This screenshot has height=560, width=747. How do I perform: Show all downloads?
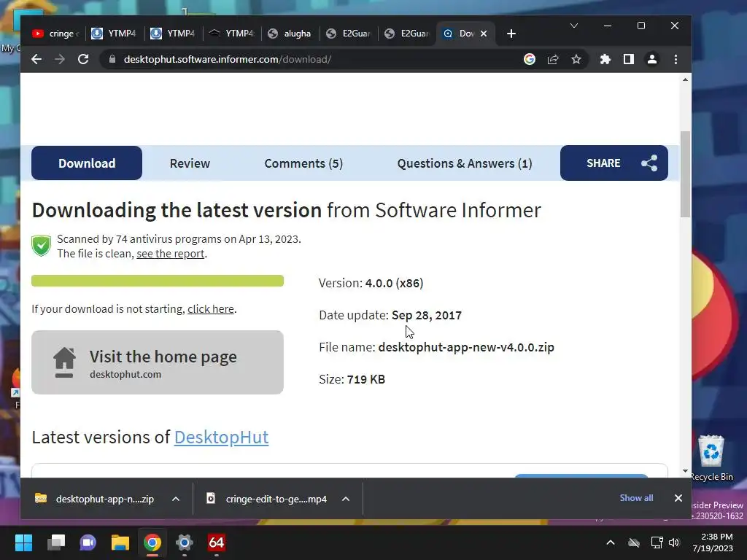636,498
